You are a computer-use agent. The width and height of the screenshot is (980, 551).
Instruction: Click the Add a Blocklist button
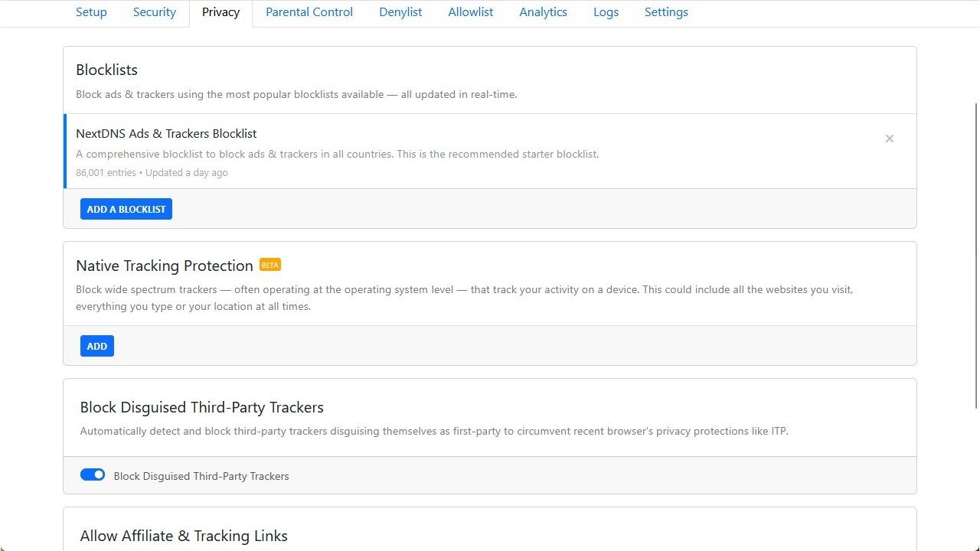coord(126,209)
